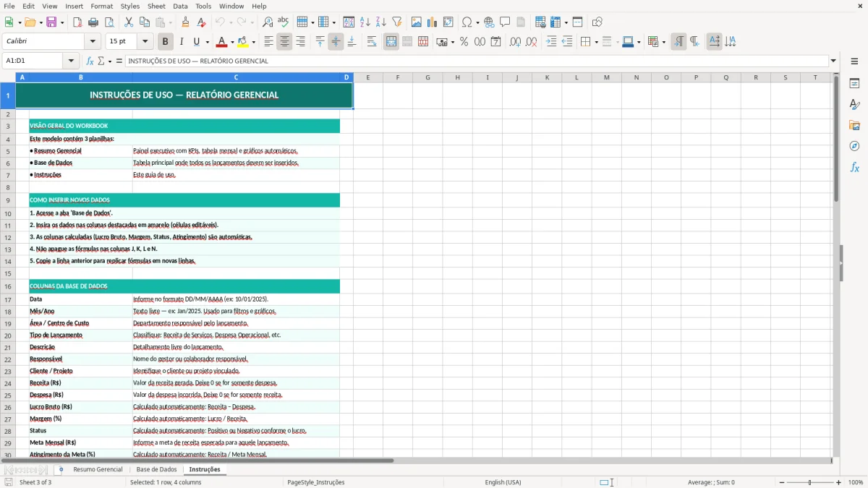Open sidebar Gallery icon
This screenshot has width=868, height=488.
tap(854, 125)
